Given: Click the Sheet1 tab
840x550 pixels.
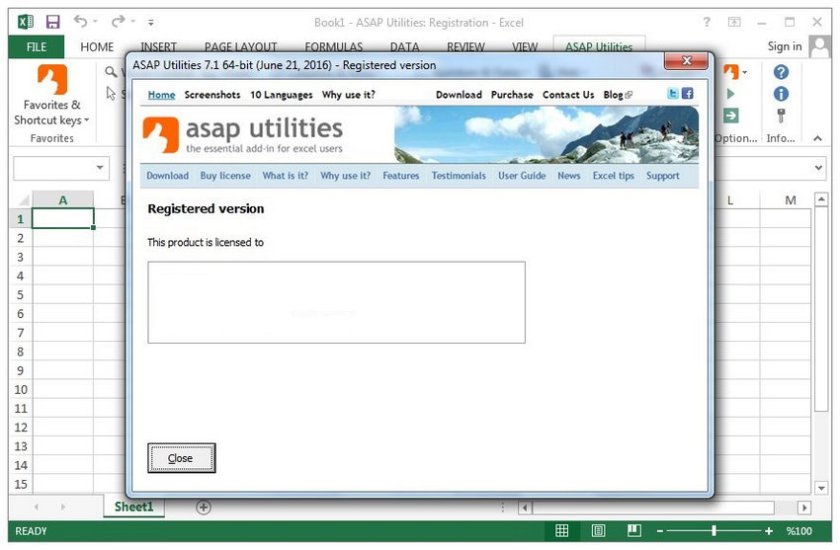Looking at the screenshot, I should click(133, 507).
